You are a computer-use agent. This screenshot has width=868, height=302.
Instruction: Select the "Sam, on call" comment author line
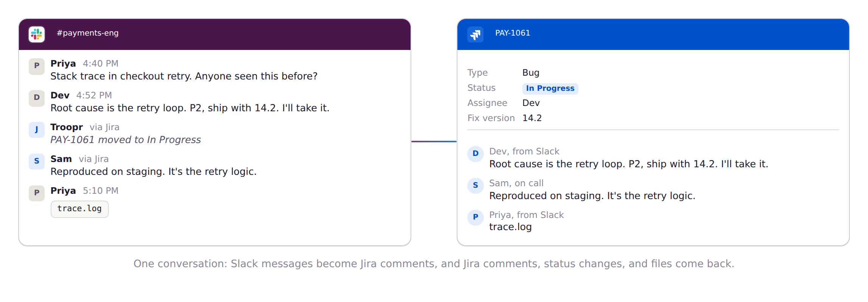coord(516,183)
